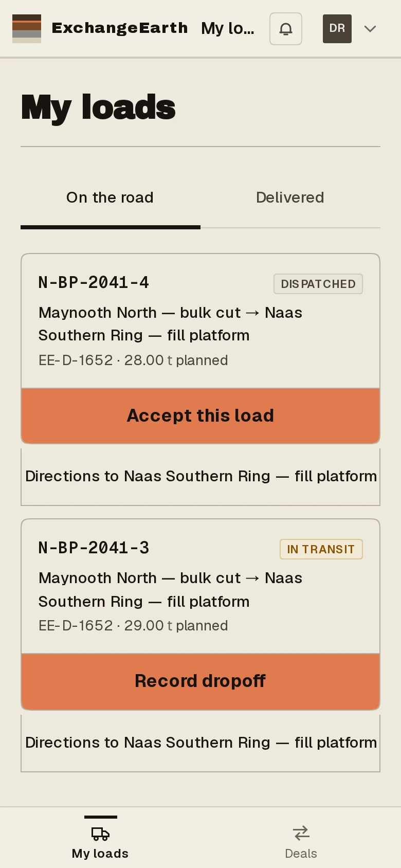Click the ExchangeEarth striped logo
The width and height of the screenshot is (401, 868).
tap(27, 29)
